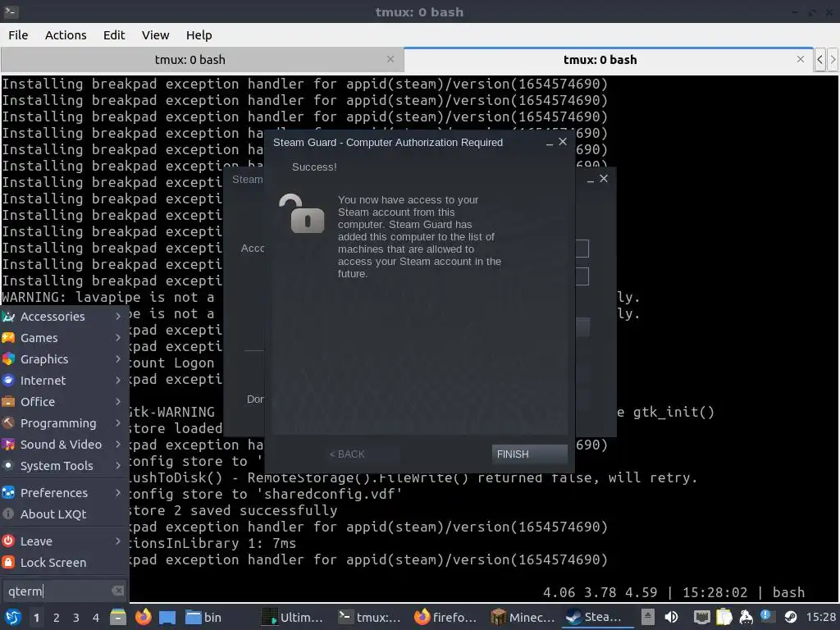Close the first tmux: 0 bash tab
Screen dimensions: 840x630
(x=390, y=59)
